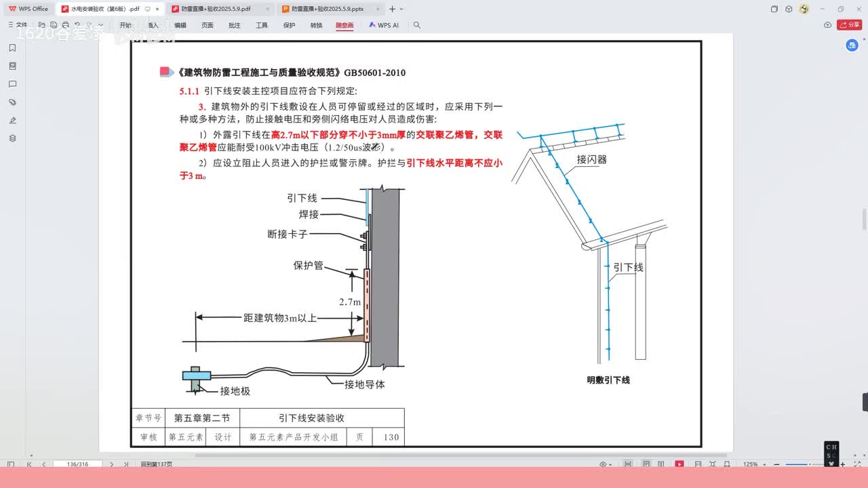Click the vertical scrollbar thumb

click(x=864, y=220)
